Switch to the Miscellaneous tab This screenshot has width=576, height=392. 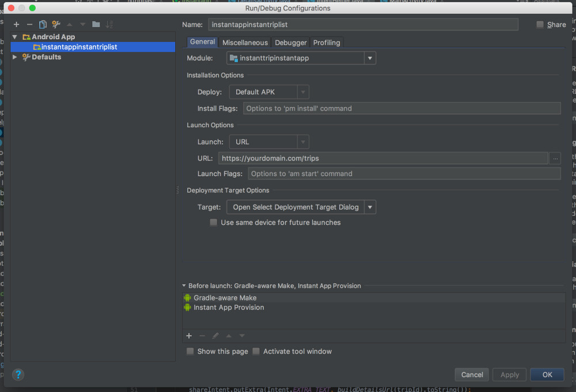pos(245,43)
